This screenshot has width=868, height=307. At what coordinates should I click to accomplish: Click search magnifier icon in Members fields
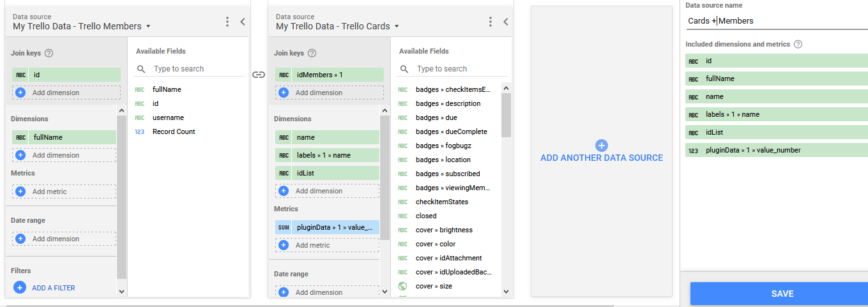pyautogui.click(x=141, y=69)
